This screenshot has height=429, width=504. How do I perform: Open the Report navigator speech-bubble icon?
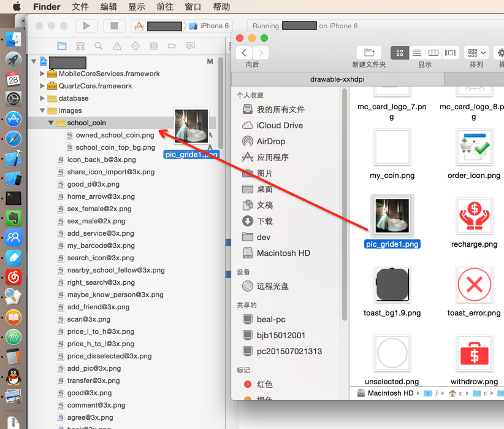(x=191, y=46)
